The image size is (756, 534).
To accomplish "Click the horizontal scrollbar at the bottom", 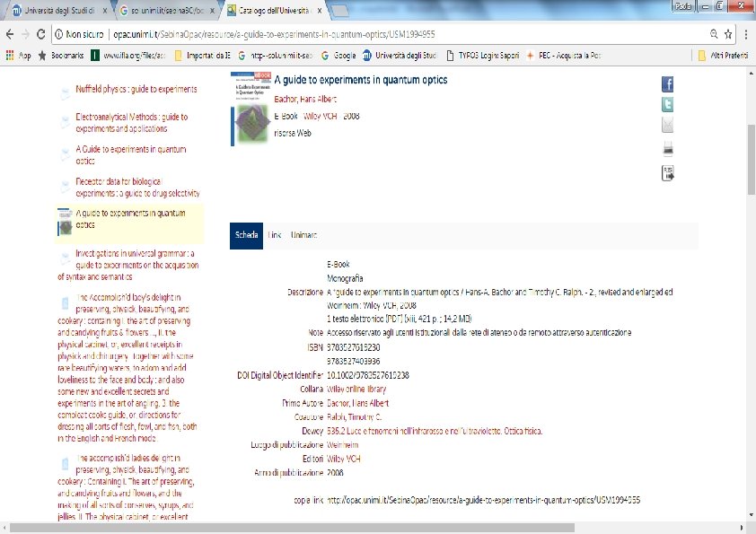I will [292, 527].
